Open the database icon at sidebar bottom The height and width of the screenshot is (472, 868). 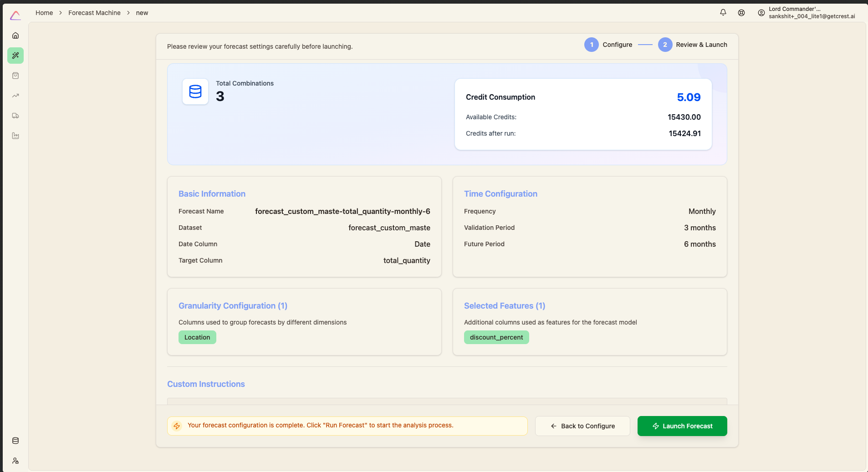pos(15,441)
